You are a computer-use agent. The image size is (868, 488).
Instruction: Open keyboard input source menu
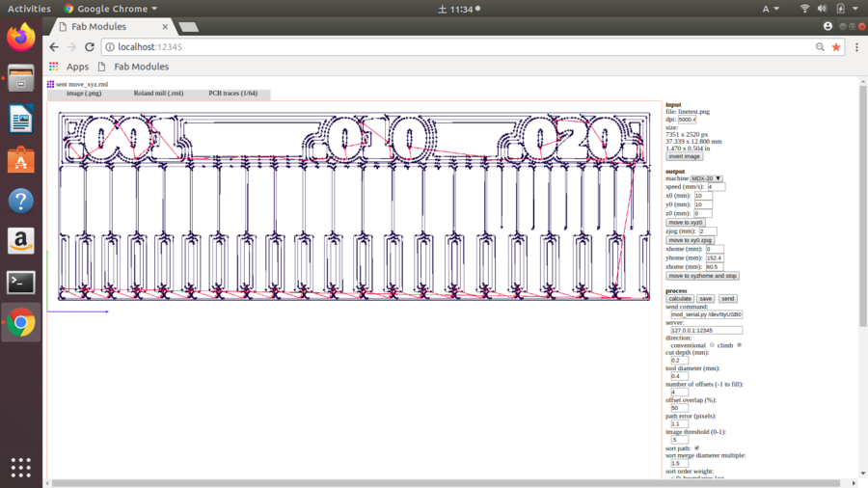(771, 9)
